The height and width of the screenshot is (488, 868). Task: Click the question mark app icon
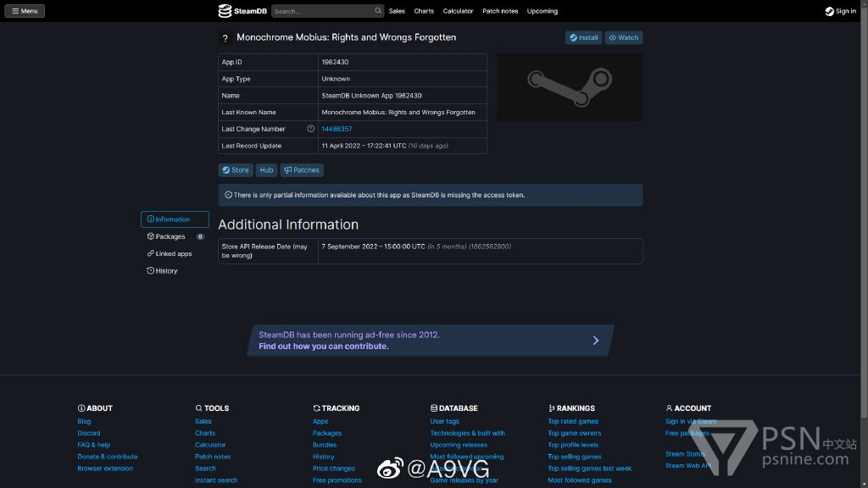click(225, 38)
